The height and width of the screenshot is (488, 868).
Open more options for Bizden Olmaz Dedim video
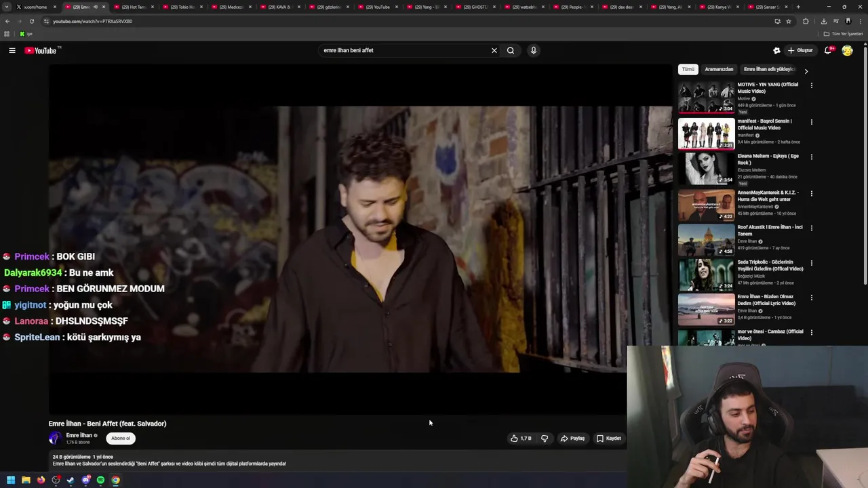click(x=811, y=298)
